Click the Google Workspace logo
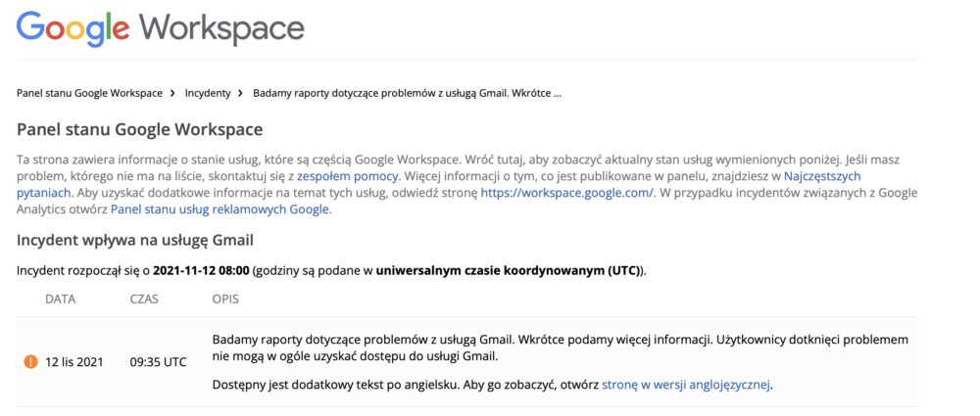The height and width of the screenshot is (416, 980). tap(160, 28)
